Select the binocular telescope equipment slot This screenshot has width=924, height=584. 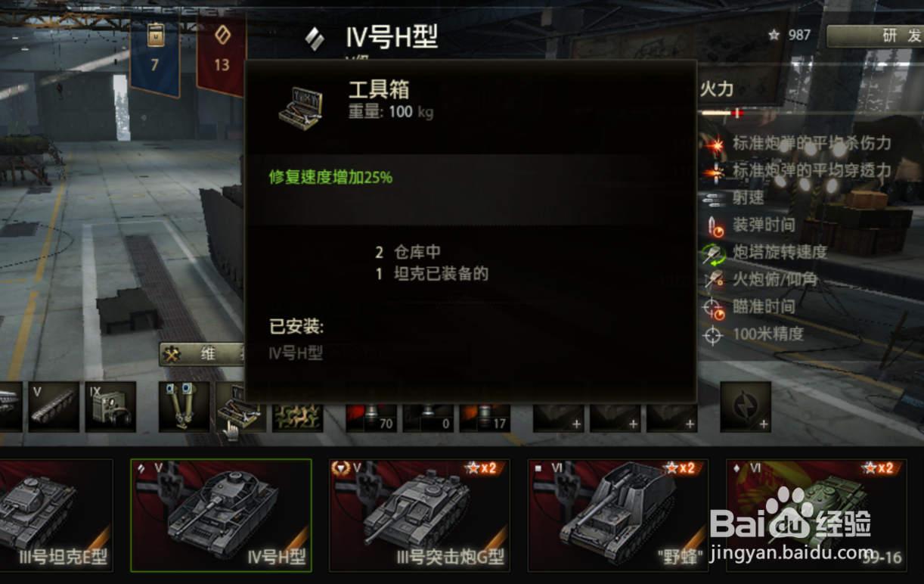184,407
